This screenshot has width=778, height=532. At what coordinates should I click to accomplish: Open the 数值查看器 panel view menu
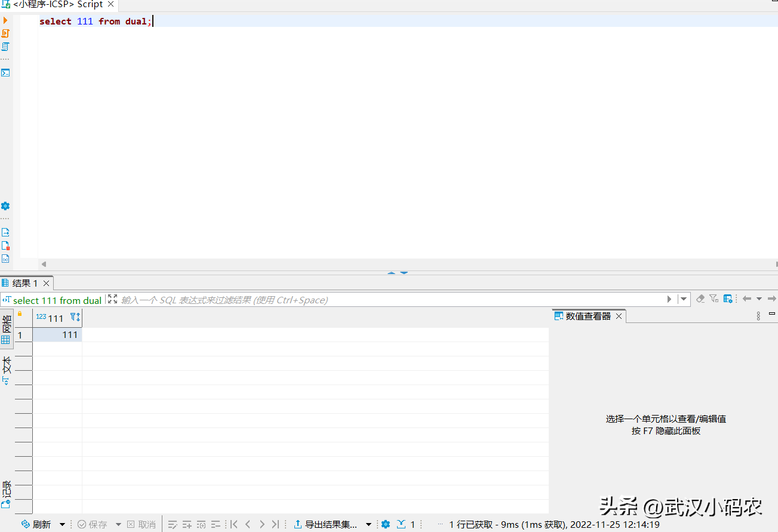click(x=759, y=316)
